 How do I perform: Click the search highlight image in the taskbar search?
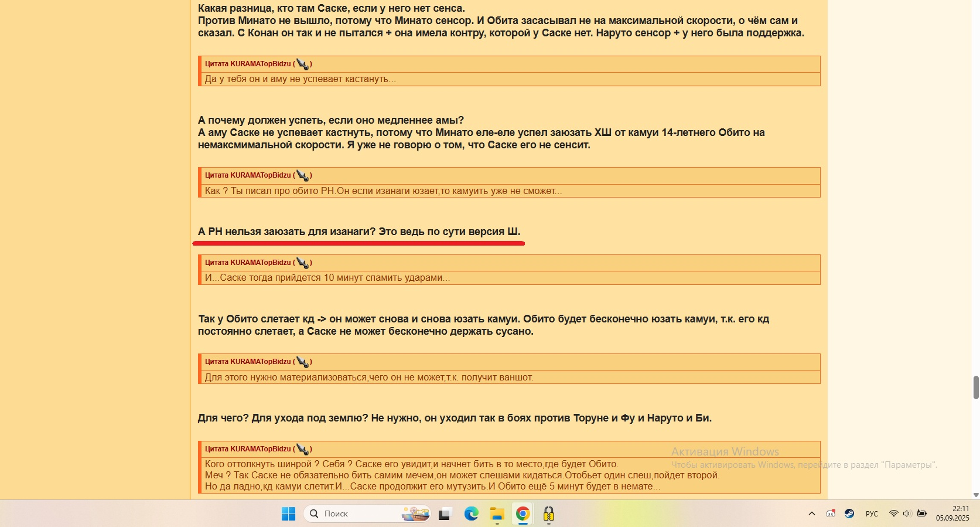click(415, 514)
